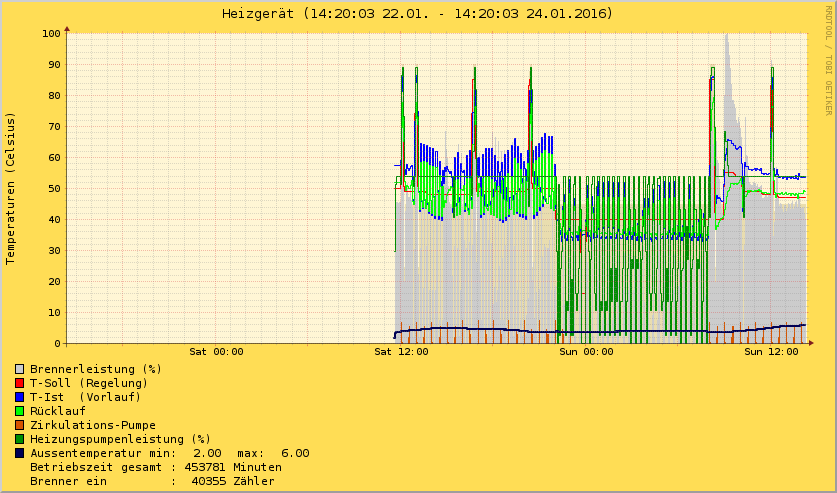Viewport: 837px width, 493px height.
Task: Click the 'T-Ist (Vorlauf)' legend label
Action: click(85, 397)
